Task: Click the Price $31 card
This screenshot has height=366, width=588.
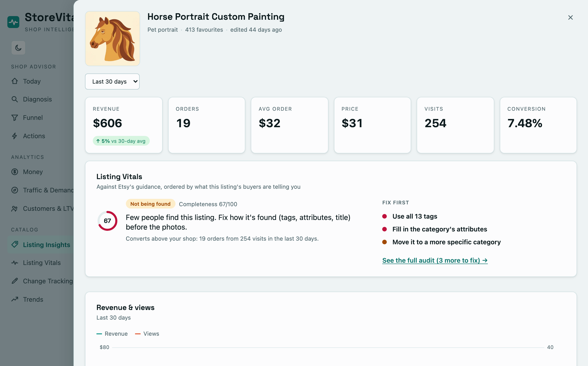Action: pyautogui.click(x=372, y=125)
